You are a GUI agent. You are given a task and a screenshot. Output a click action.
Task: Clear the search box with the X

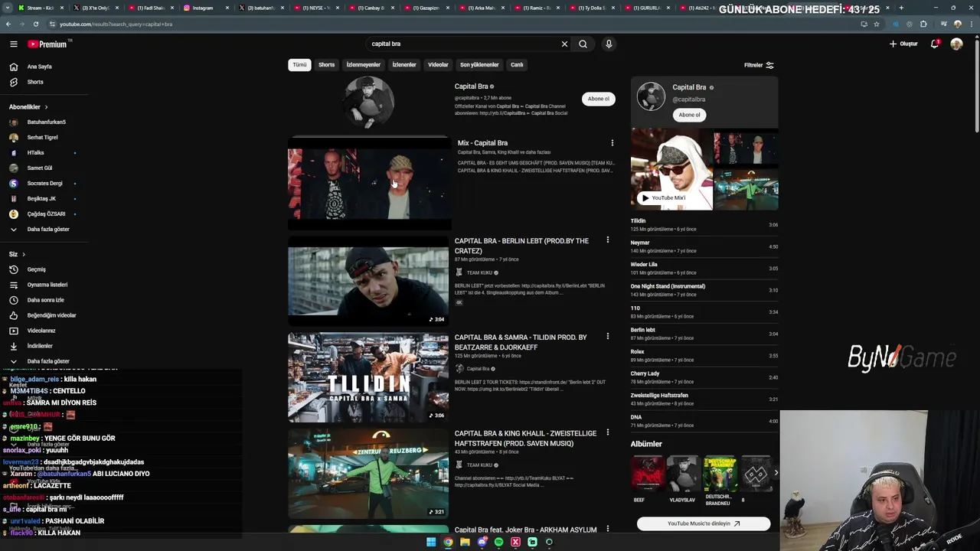point(564,44)
